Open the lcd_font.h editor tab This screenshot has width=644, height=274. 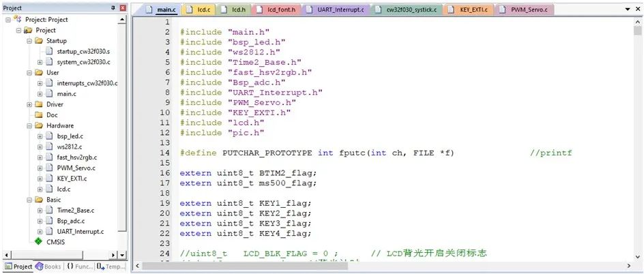276,10
